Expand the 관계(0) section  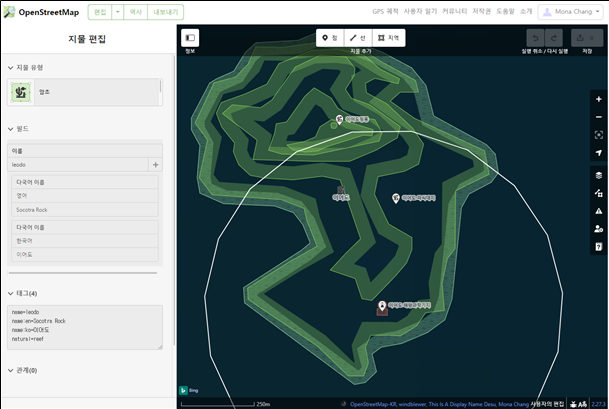pyautogui.click(x=22, y=370)
